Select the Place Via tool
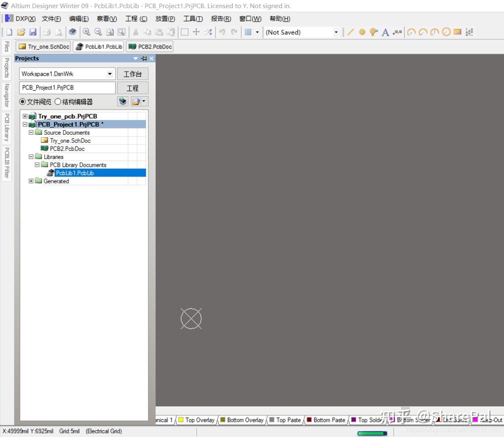Image resolution: width=504 pixels, height=437 pixels. pyautogui.click(x=373, y=32)
